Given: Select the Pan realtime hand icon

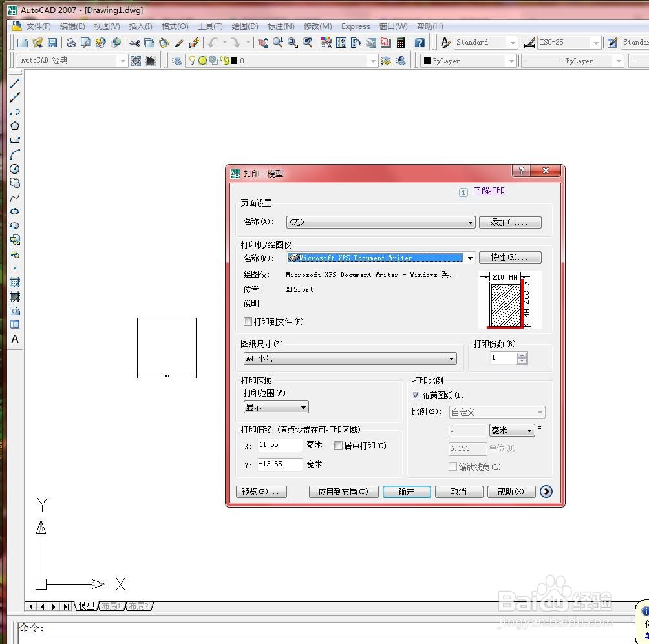Looking at the screenshot, I should 263,43.
